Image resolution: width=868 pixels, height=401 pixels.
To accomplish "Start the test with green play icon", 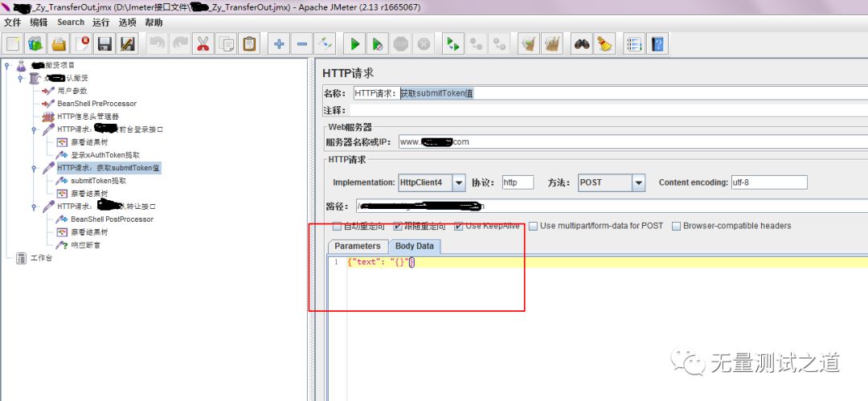I will (355, 43).
